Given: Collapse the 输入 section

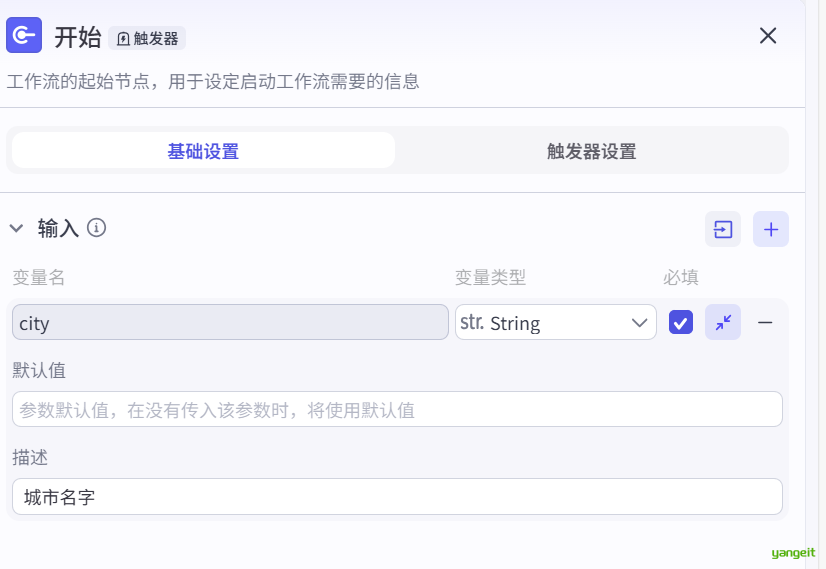Looking at the screenshot, I should (x=16, y=228).
